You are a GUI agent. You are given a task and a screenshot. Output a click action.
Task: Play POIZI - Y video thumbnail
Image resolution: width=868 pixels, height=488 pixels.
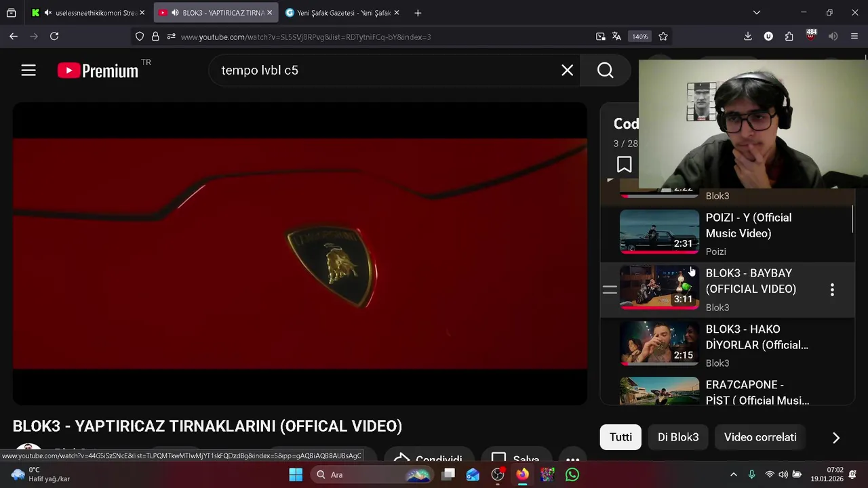pyautogui.click(x=659, y=232)
